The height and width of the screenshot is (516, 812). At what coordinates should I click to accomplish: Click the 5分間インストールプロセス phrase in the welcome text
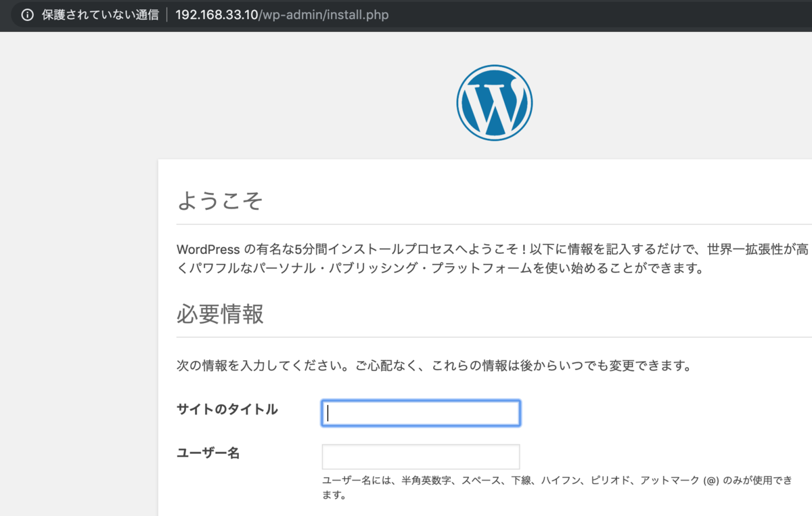click(x=353, y=249)
